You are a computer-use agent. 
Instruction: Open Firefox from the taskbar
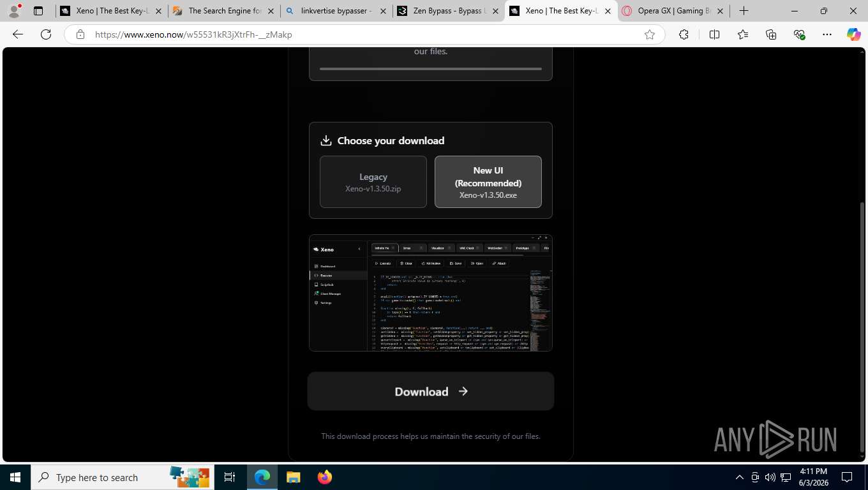click(324, 477)
